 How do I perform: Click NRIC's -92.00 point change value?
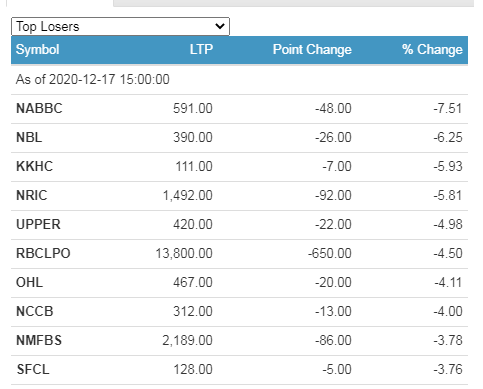coord(333,195)
